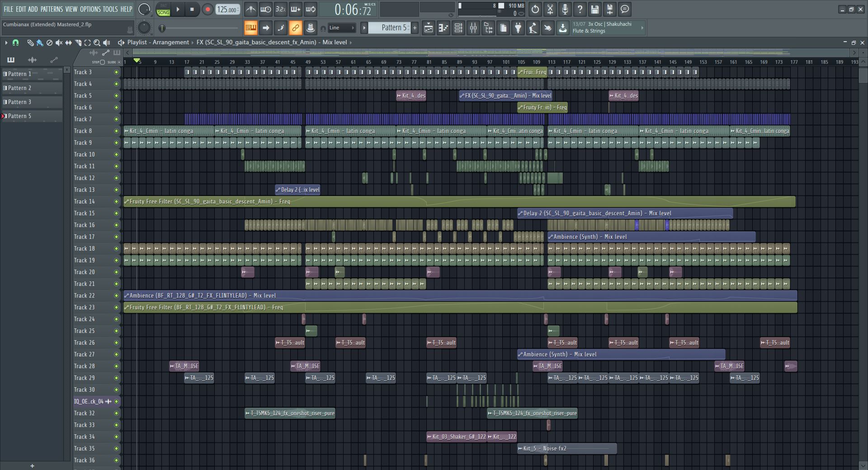Click the Save project floppy icon

(594, 9)
